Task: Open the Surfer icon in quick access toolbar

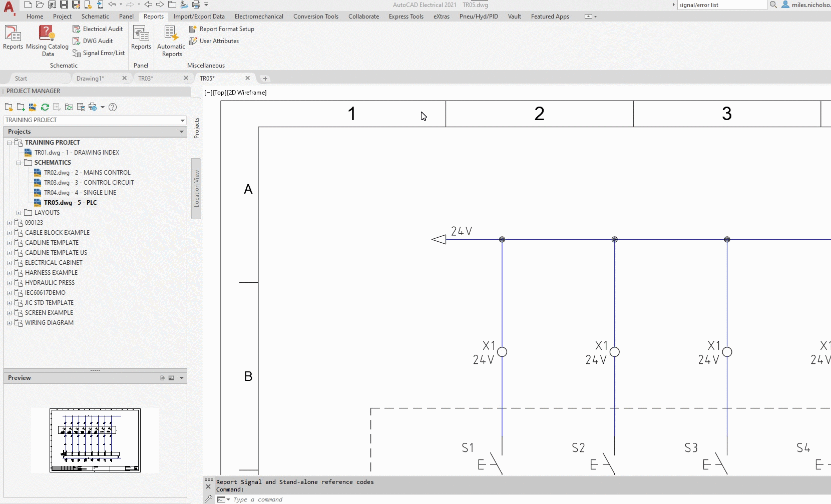Action: tap(184, 5)
